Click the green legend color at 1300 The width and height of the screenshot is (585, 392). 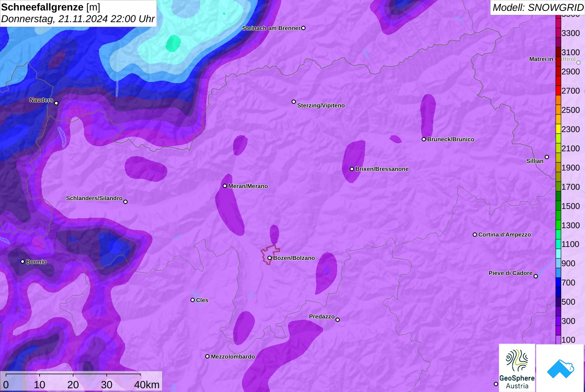(x=558, y=224)
